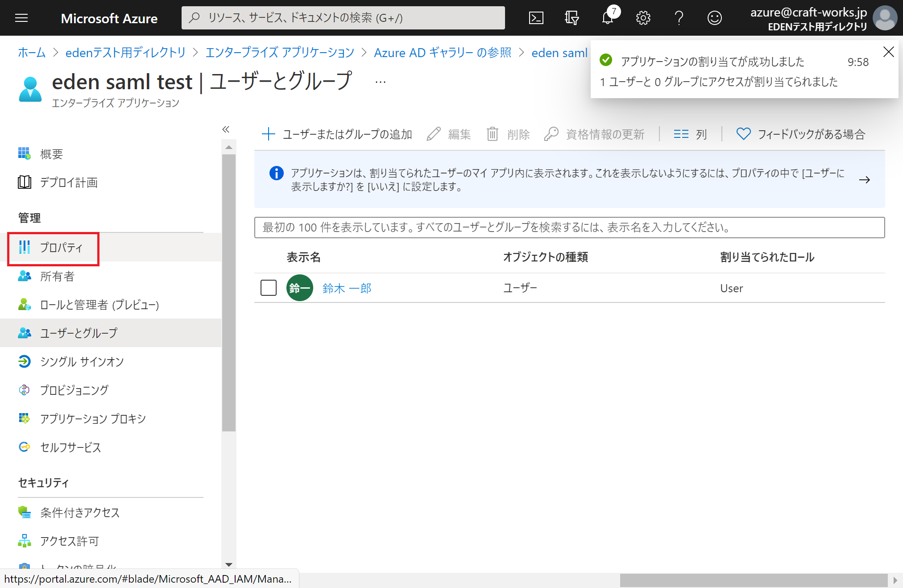The height and width of the screenshot is (588, 903).
Task: Collapse the left navigation pane
Action: [x=226, y=129]
